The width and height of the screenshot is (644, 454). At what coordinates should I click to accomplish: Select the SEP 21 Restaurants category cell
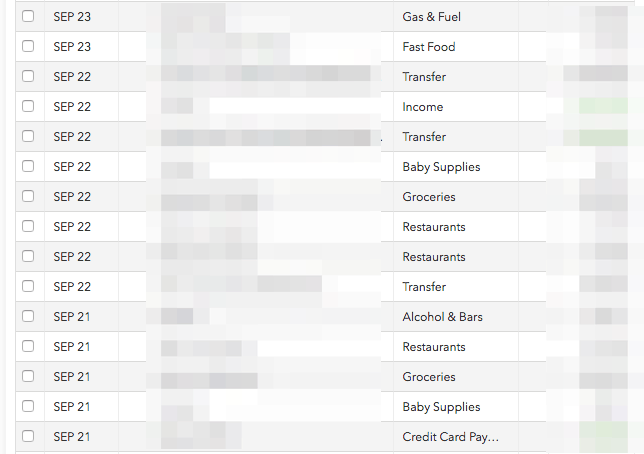click(434, 347)
